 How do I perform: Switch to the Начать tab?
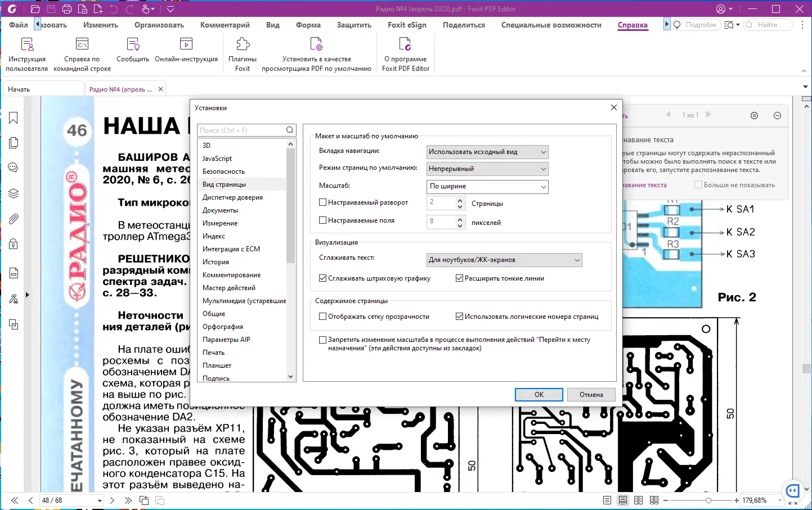(x=20, y=88)
